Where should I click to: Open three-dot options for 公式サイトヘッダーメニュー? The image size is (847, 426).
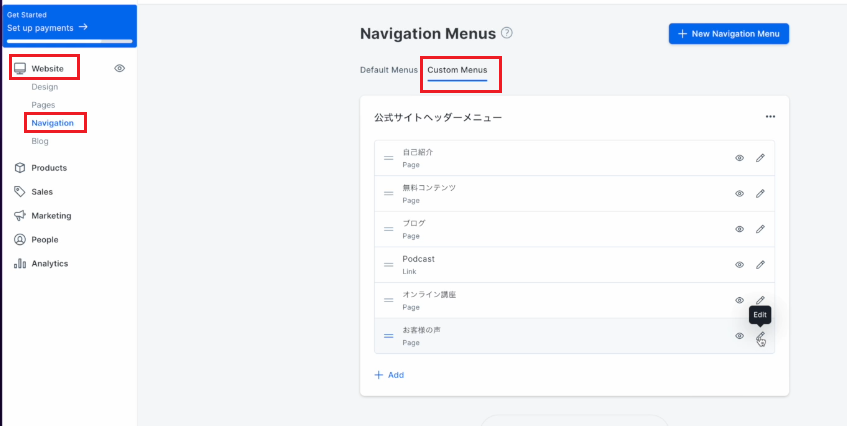coord(770,117)
